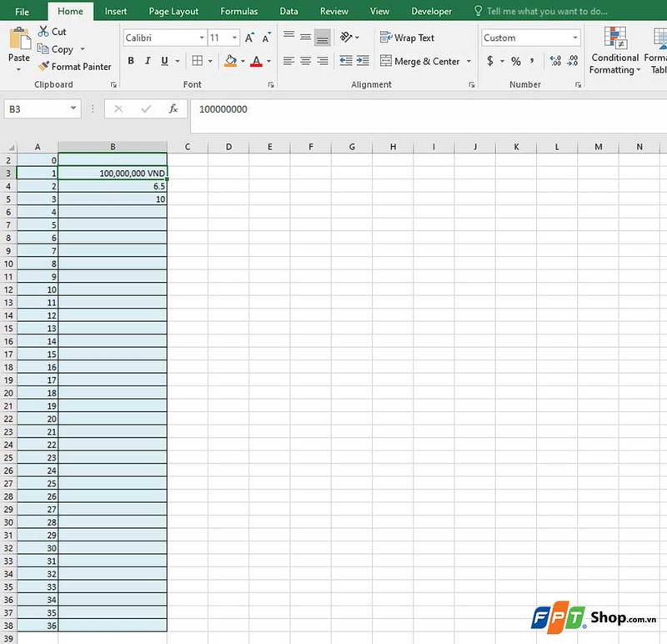
Task: Click the Percent Style icon
Action: (x=516, y=62)
